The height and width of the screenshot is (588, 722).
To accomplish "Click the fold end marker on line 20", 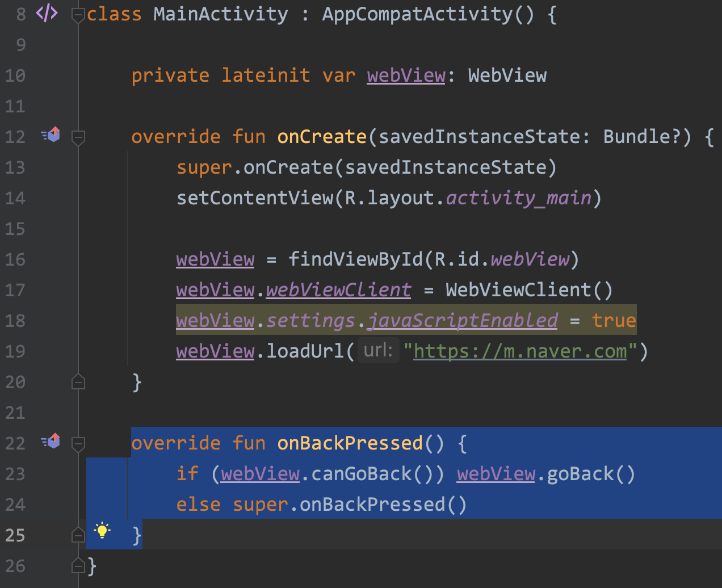I will [78, 382].
